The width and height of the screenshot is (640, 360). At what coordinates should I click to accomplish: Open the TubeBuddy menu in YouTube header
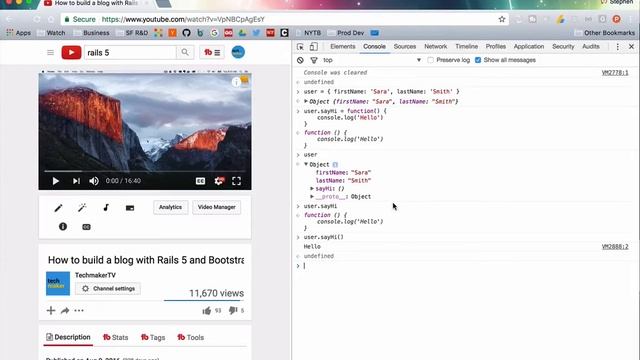pyautogui.click(x=212, y=52)
